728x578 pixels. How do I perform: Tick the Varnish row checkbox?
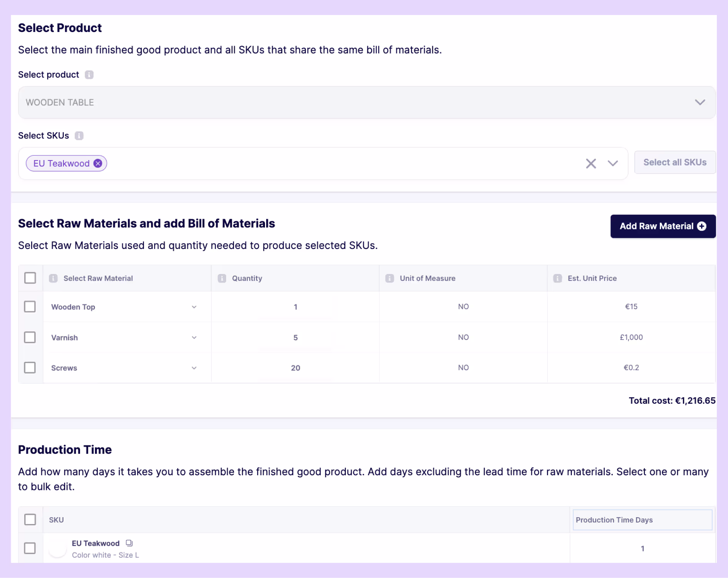(x=30, y=337)
